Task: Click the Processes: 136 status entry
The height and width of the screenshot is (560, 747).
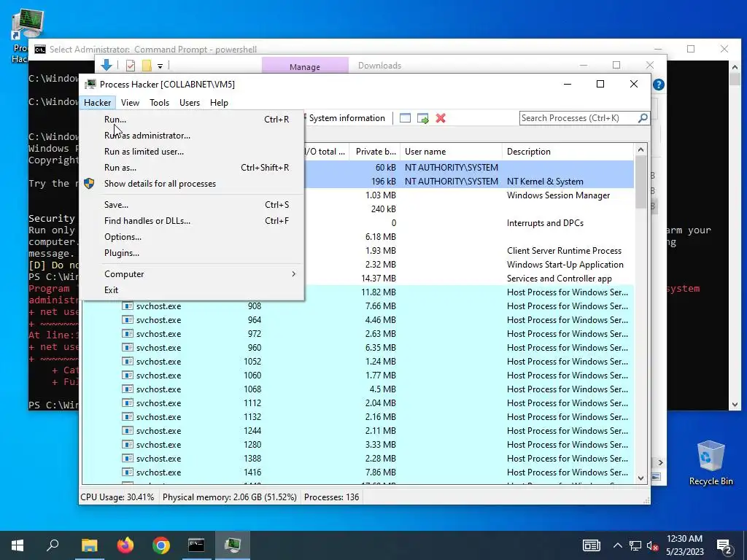Action: [x=332, y=497]
